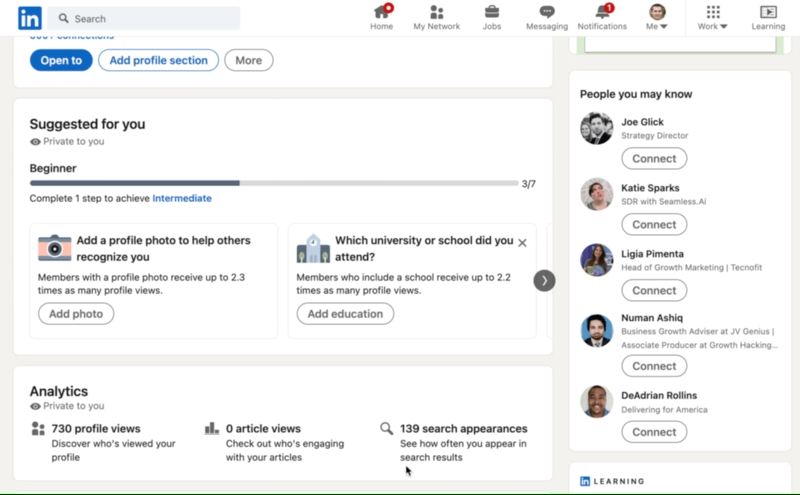800x495 pixels.
Task: Click the Delivering for America subtitle
Action: pyautogui.click(x=664, y=410)
